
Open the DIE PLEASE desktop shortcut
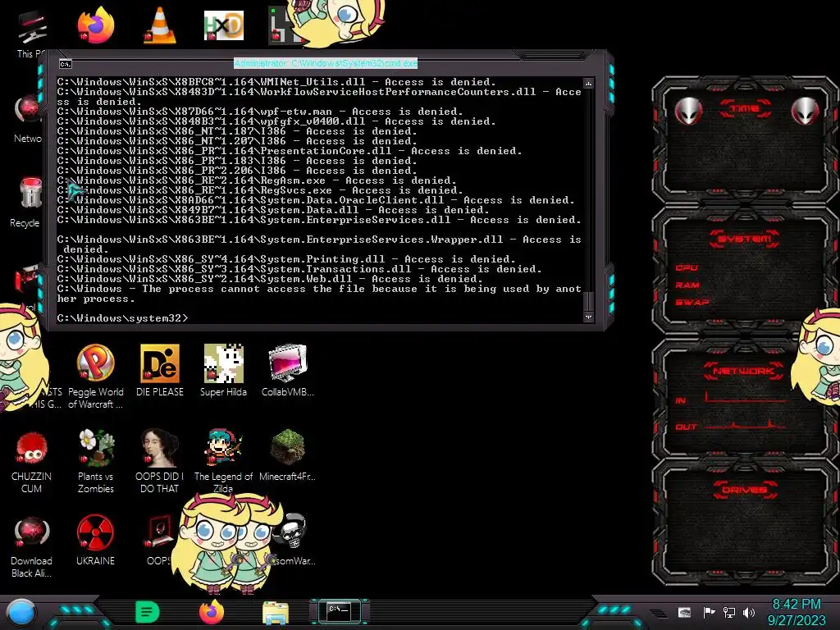tap(160, 371)
